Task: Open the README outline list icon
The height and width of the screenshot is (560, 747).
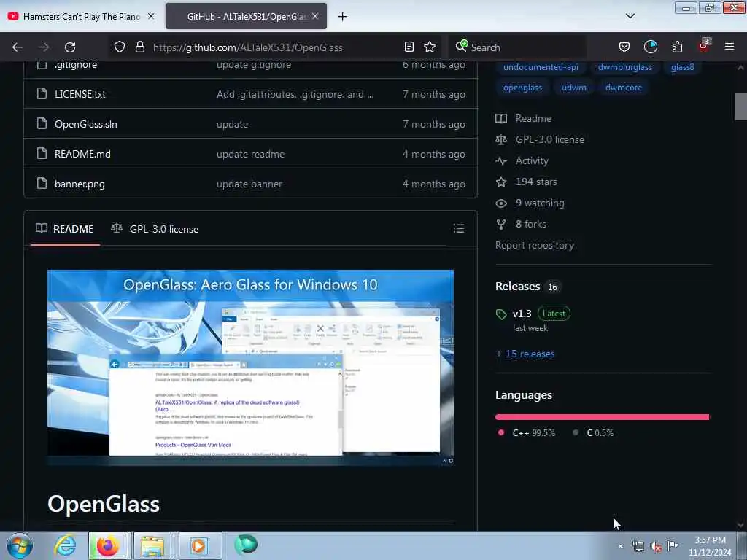Action: (x=458, y=228)
